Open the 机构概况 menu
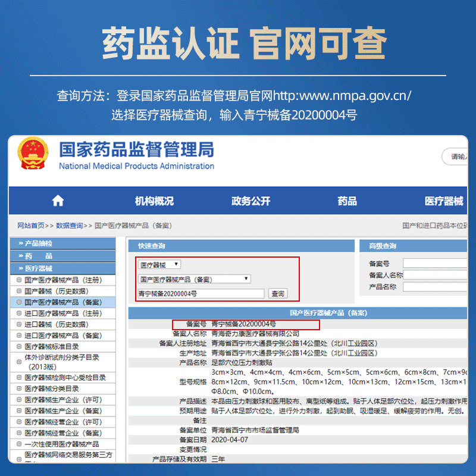Viewport: 476px width, 476px height. (x=154, y=201)
